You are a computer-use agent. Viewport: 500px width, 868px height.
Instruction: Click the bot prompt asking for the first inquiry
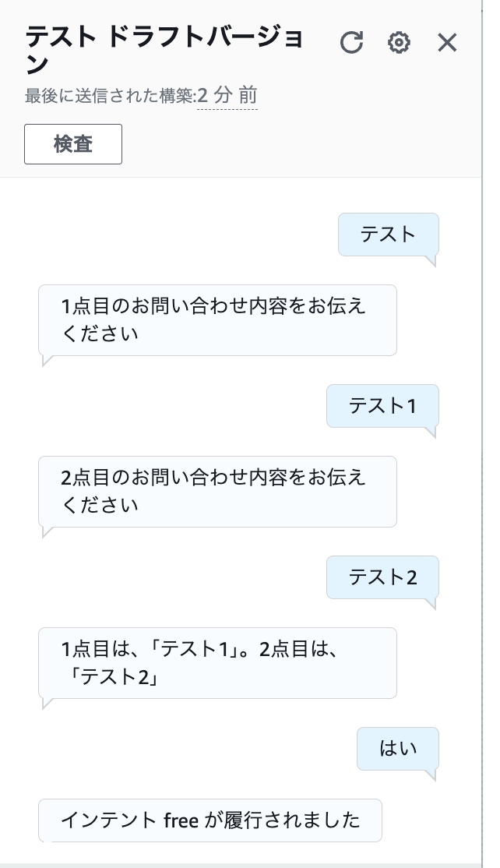click(x=217, y=319)
